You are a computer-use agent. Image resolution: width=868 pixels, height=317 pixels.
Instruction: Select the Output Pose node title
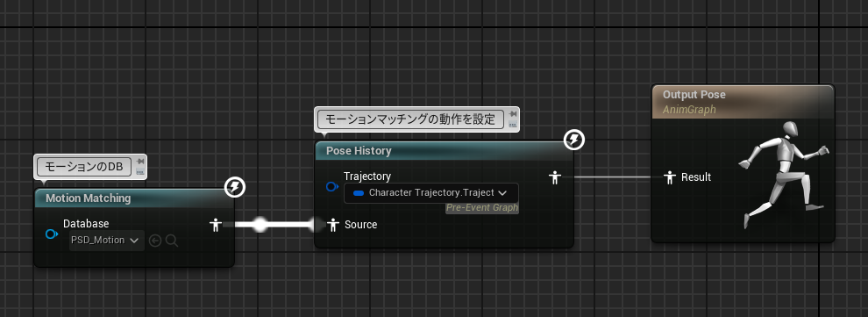(x=694, y=95)
